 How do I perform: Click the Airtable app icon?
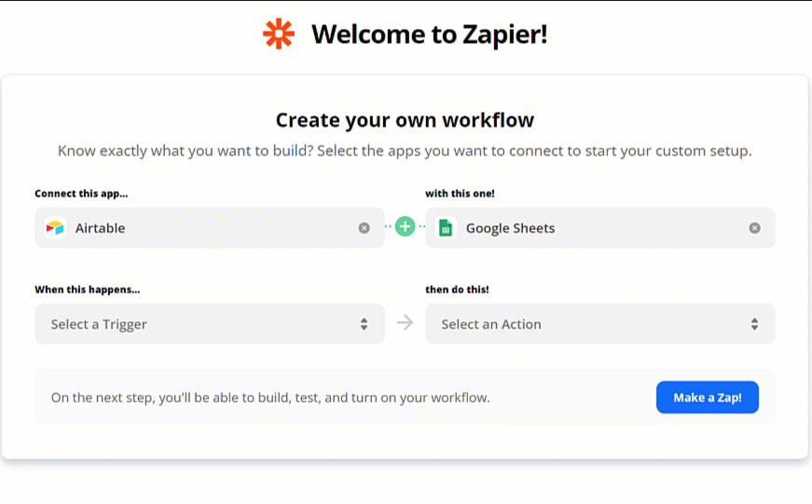point(55,227)
